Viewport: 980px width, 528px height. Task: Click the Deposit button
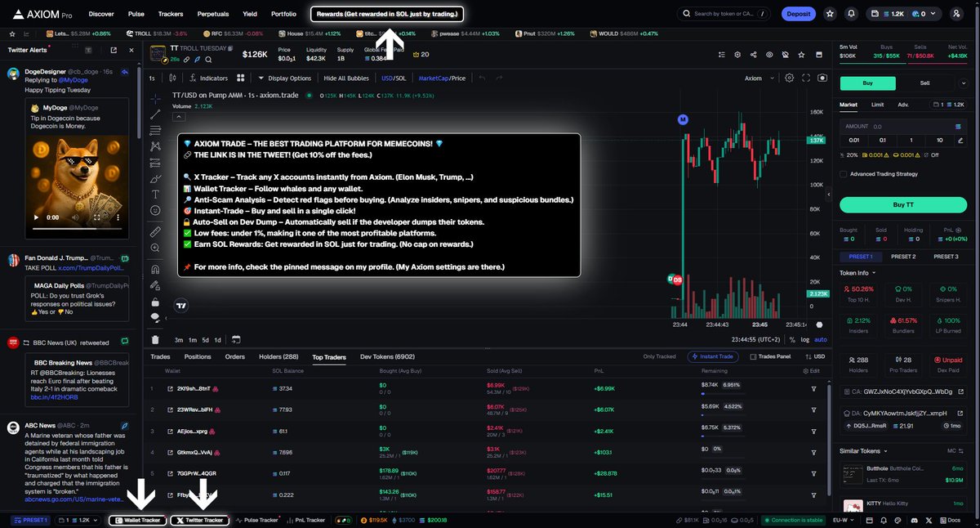[799, 14]
